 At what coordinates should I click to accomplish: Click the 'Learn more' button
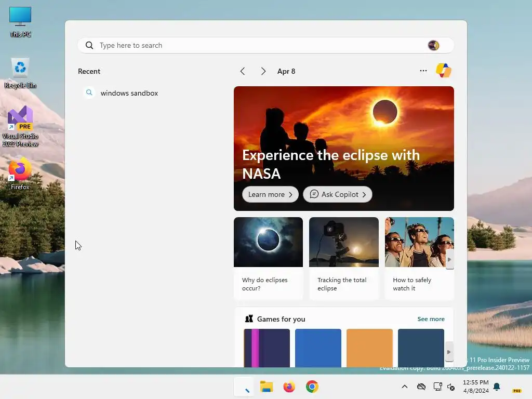tap(270, 194)
